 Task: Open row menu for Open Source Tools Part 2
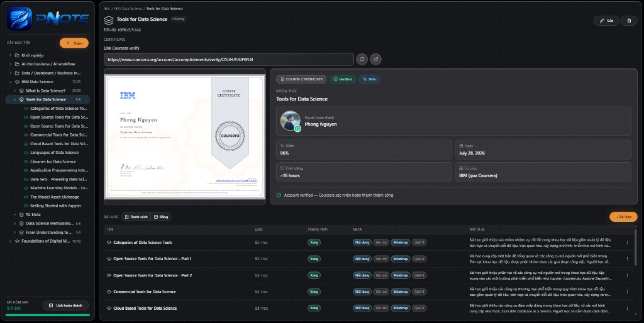click(627, 275)
